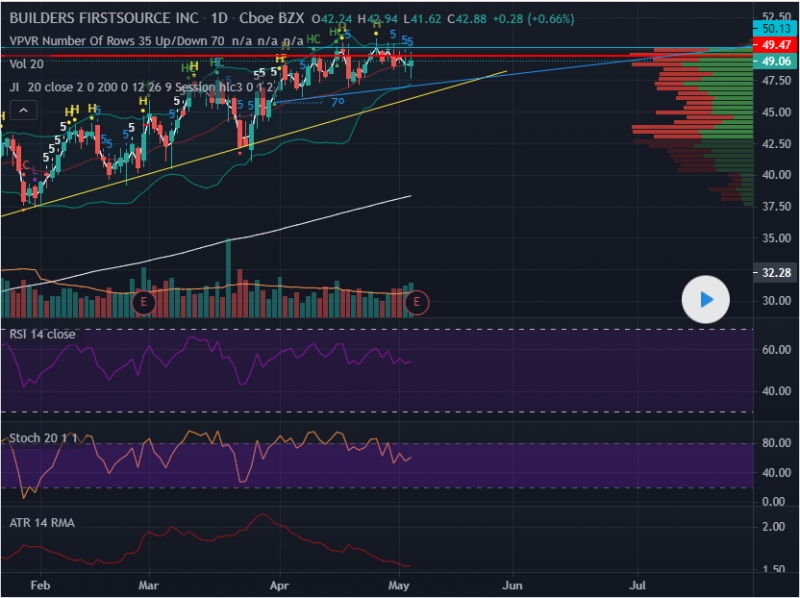Open the earnings E marker near May

click(418, 300)
